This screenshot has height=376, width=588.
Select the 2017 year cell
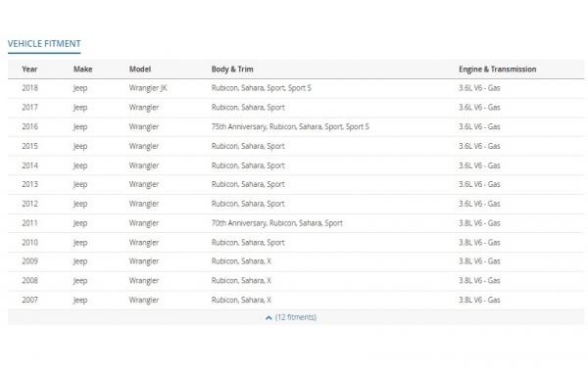(30, 108)
